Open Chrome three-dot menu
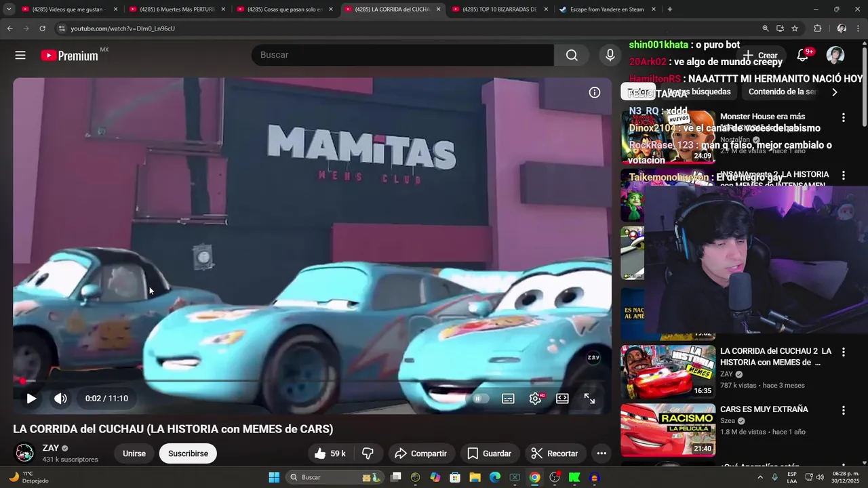 click(859, 28)
